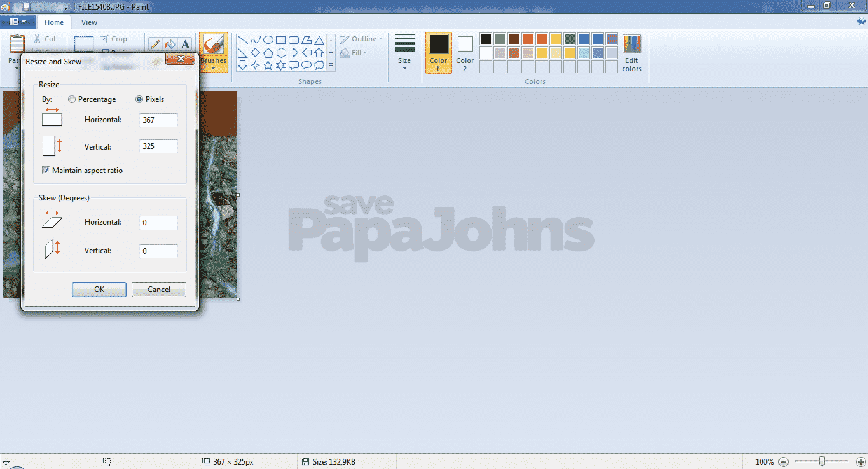Pick the Cloud callout shape
This screenshot has width=868, height=469.
pos(319,65)
